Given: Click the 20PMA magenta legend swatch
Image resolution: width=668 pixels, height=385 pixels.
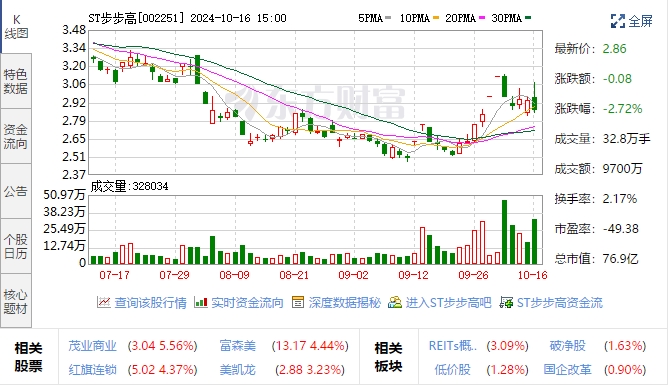Looking at the screenshot, I should [x=482, y=18].
